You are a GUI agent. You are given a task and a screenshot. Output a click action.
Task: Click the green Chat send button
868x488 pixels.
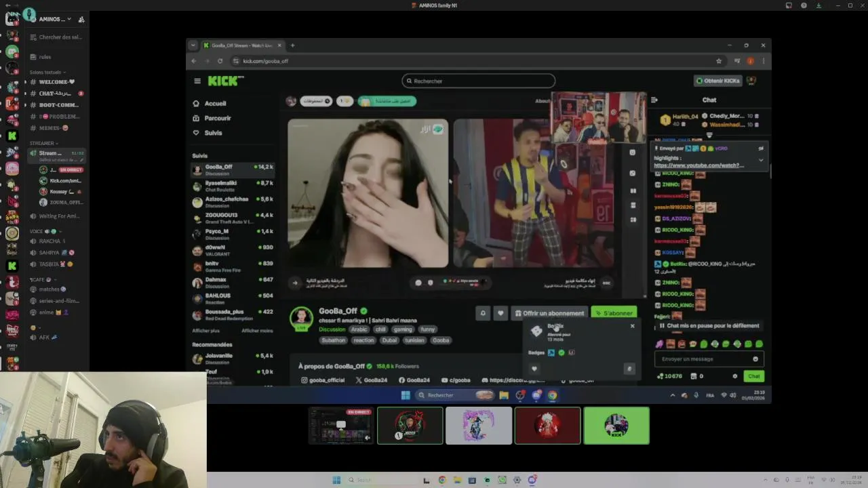[754, 376]
